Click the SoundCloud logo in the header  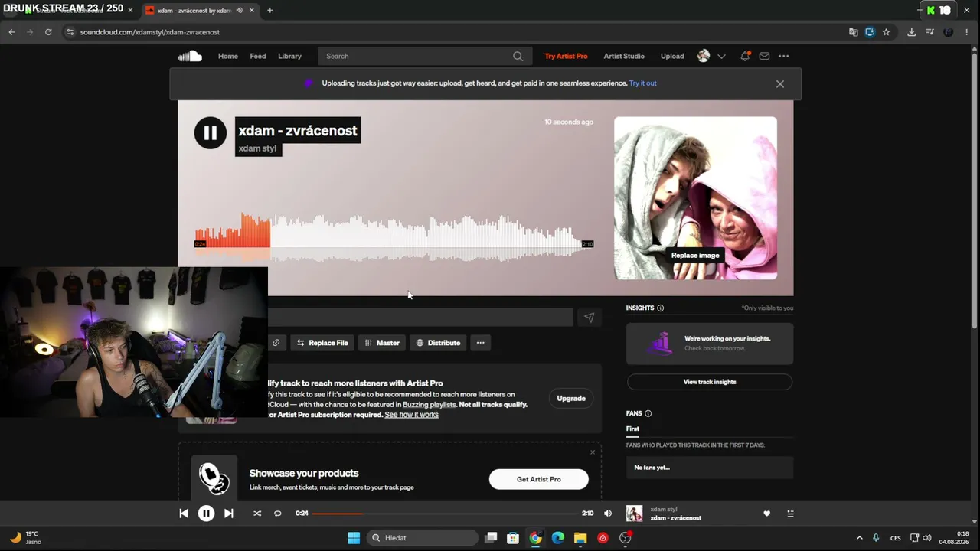[x=190, y=56]
